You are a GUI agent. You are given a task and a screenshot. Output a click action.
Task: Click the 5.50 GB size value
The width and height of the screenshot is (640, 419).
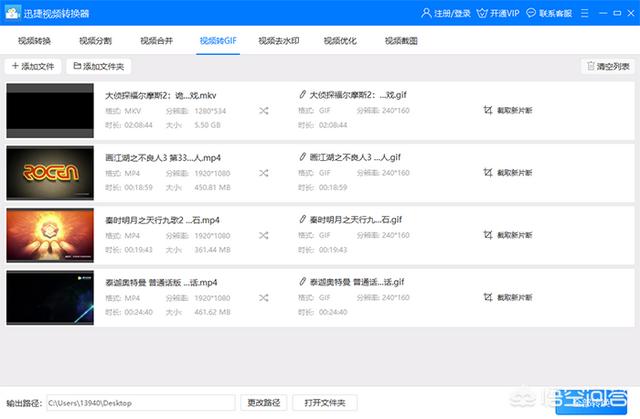[207, 125]
